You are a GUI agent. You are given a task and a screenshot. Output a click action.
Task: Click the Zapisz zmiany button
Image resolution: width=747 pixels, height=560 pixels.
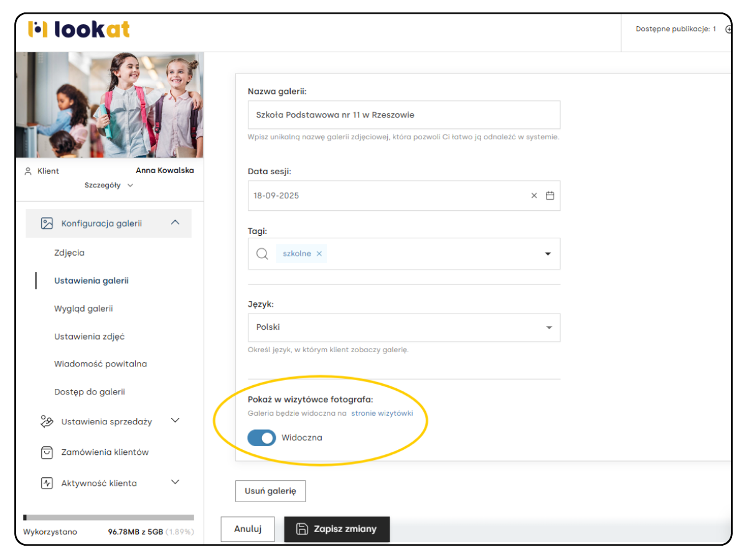click(337, 529)
